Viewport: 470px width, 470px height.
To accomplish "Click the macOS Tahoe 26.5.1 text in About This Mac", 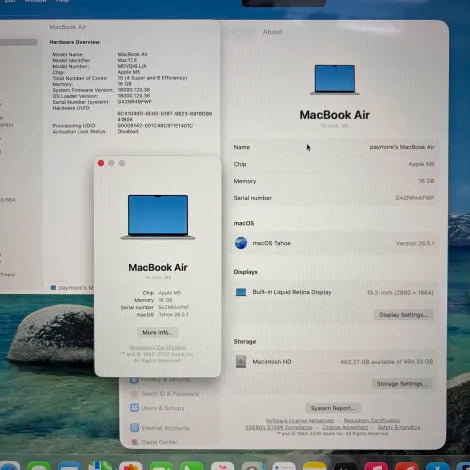I will (x=173, y=314).
